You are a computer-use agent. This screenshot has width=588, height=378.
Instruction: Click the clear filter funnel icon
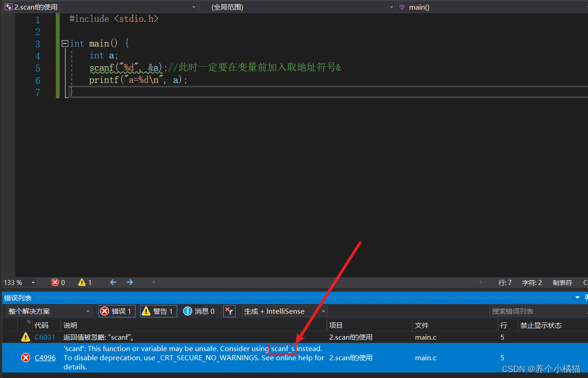(229, 311)
